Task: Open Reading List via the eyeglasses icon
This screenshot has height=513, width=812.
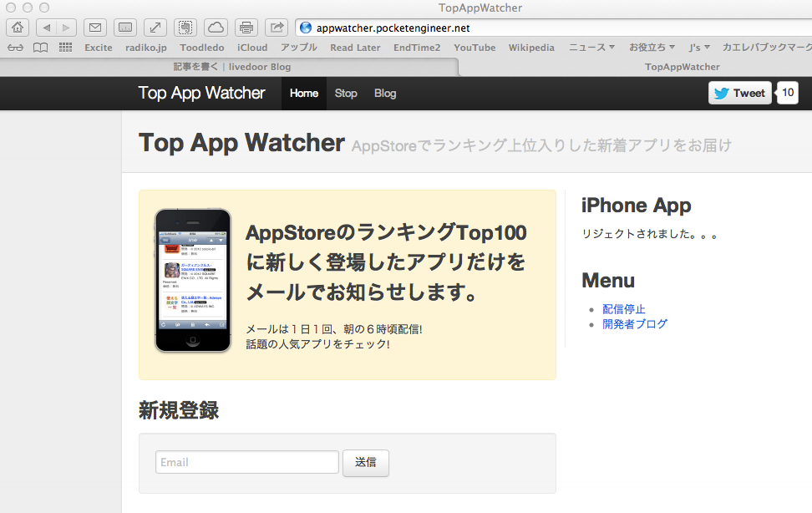Action: point(15,47)
